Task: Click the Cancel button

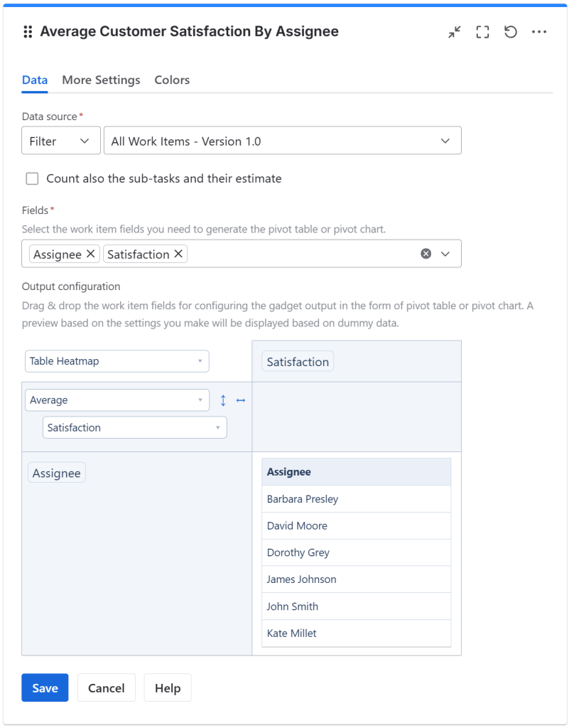Action: point(106,687)
